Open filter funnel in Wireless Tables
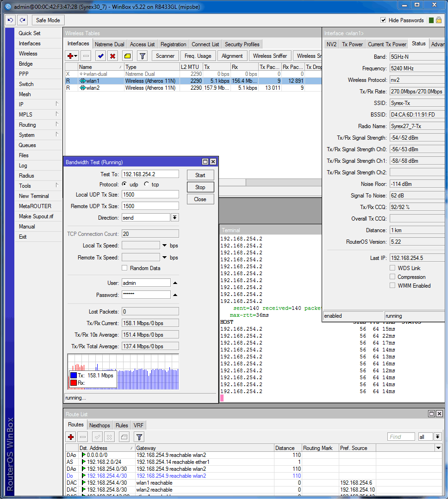 click(x=143, y=56)
